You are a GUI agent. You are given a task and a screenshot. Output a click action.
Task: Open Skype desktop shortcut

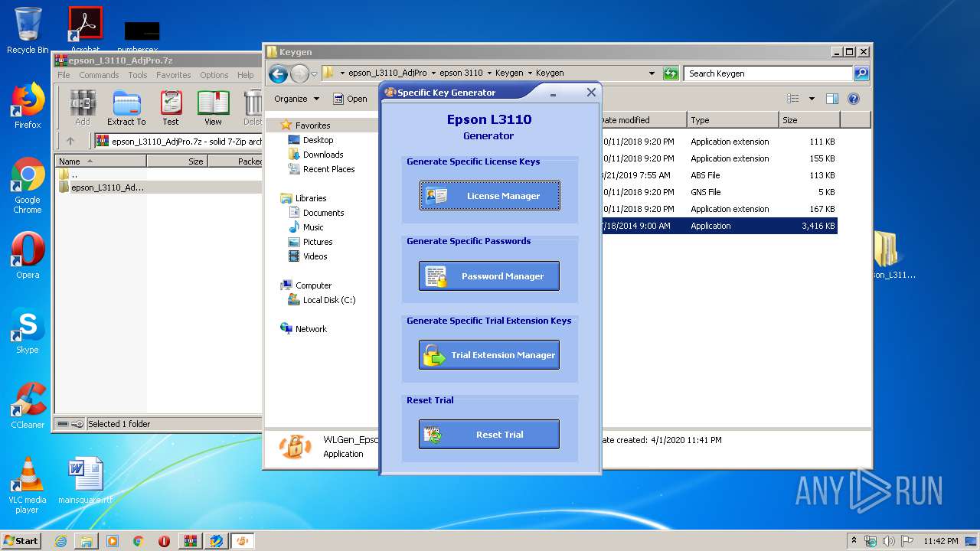[28, 331]
